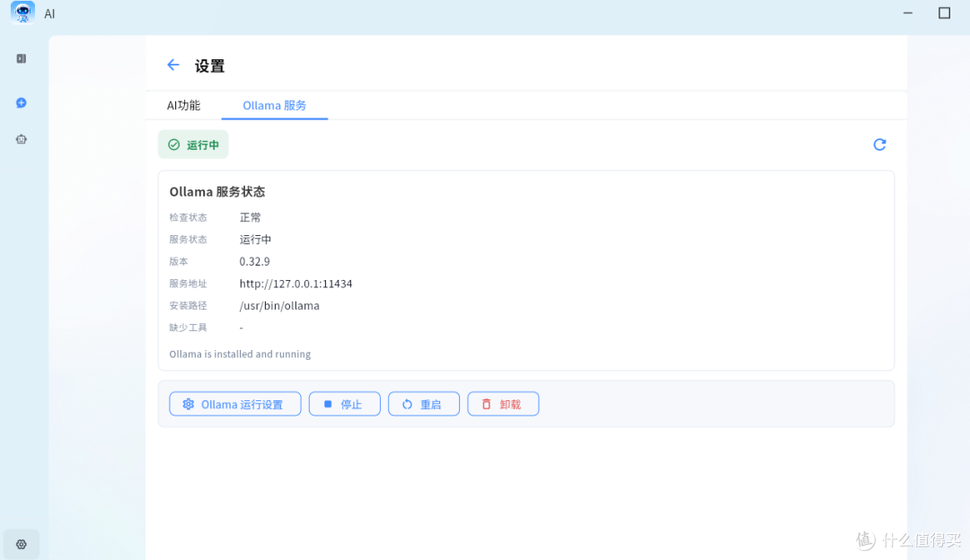This screenshot has width=970, height=560.
Task: Click 'Ollama is installed and running' message
Action: (240, 354)
